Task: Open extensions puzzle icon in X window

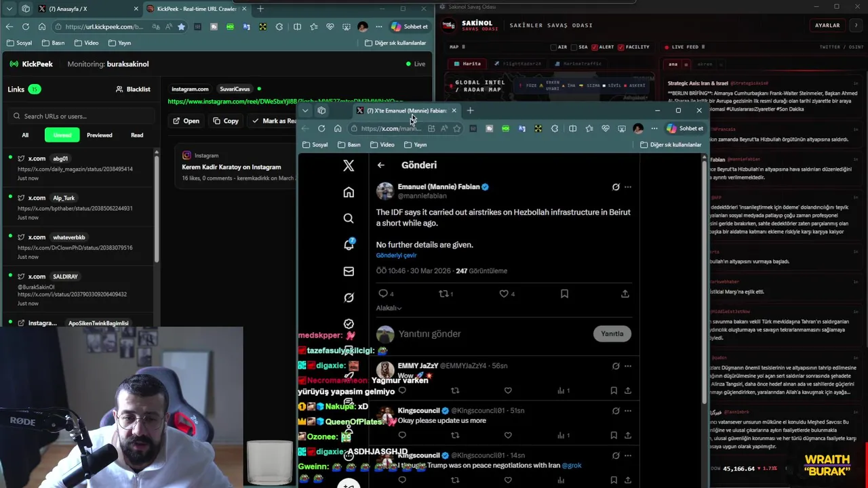Action: (555, 129)
